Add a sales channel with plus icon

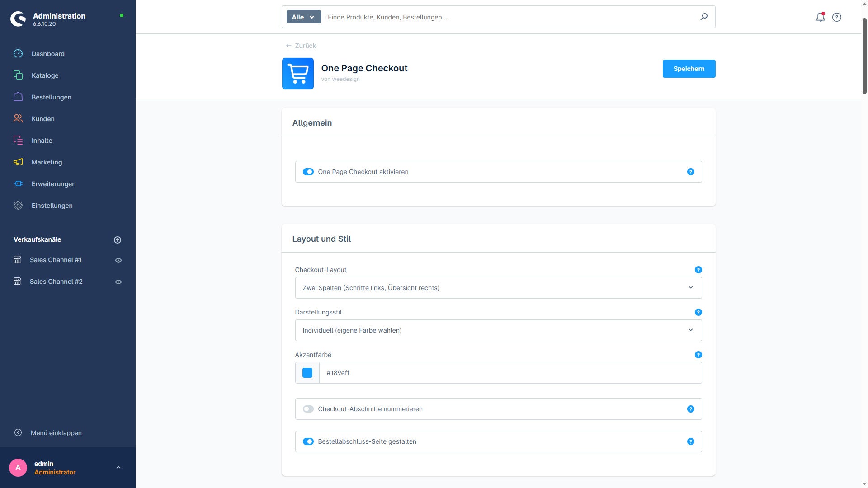coord(118,240)
